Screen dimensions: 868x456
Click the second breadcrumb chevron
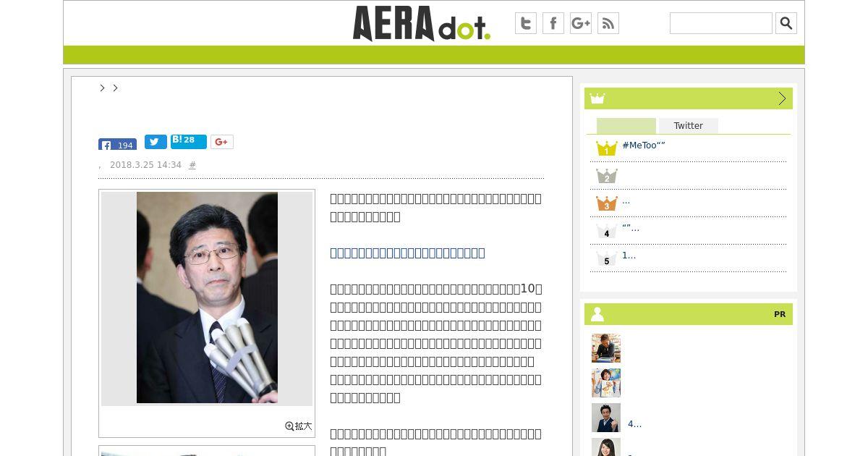pos(115,88)
